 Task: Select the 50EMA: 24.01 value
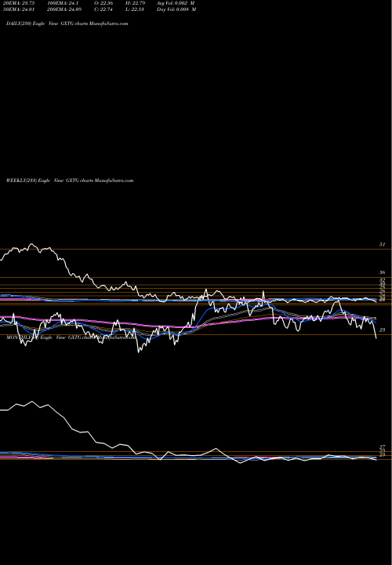click(19, 9)
